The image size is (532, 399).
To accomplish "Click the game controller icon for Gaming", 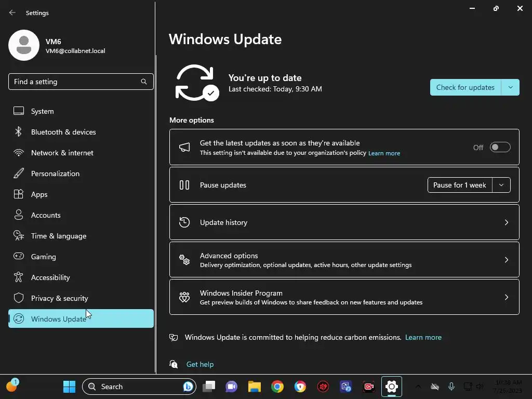I will [x=19, y=256].
